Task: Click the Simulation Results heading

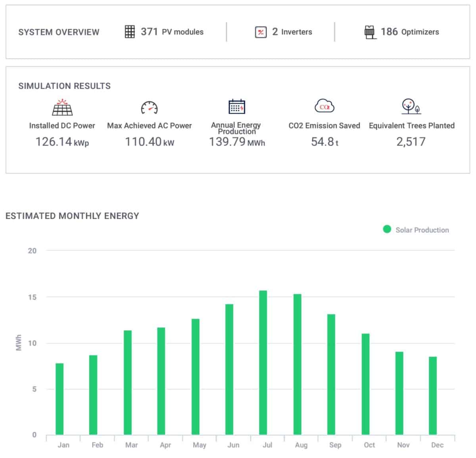Action: (64, 86)
